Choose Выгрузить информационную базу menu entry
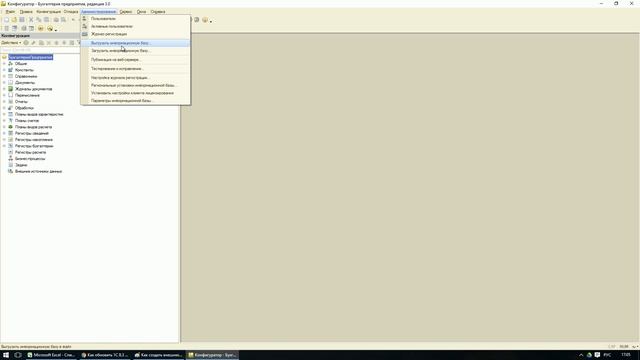This screenshot has width=640, height=360. click(136, 43)
